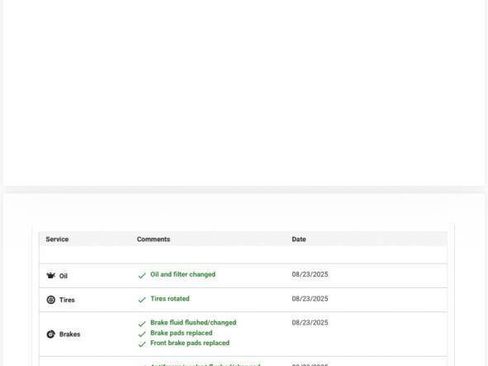This screenshot has width=488, height=366.
Task: Click the Service column header
Action: coord(57,239)
